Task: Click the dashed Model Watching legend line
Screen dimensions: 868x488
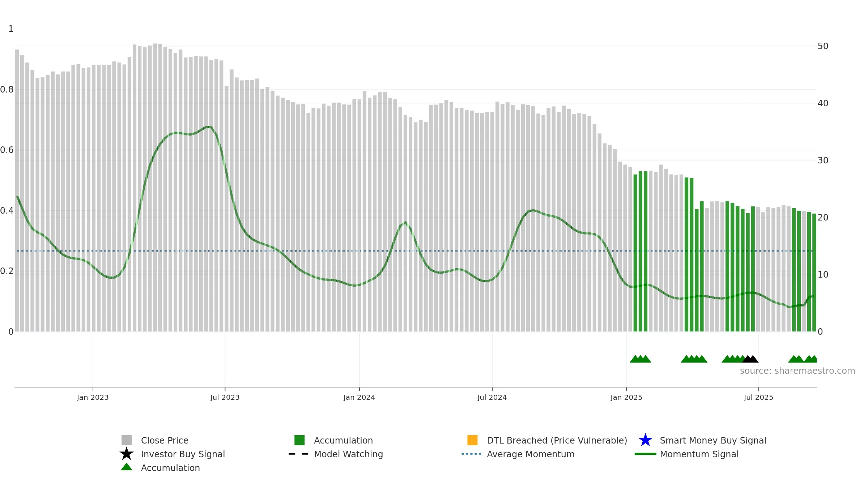Action: pos(299,454)
